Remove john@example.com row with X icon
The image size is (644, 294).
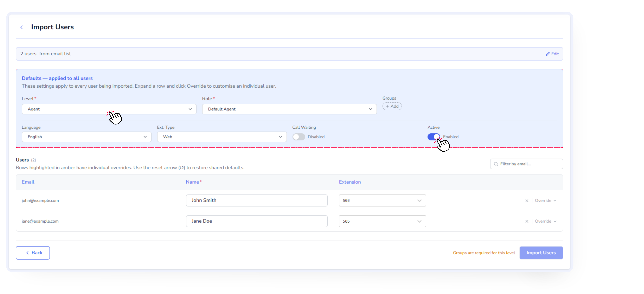click(x=527, y=200)
